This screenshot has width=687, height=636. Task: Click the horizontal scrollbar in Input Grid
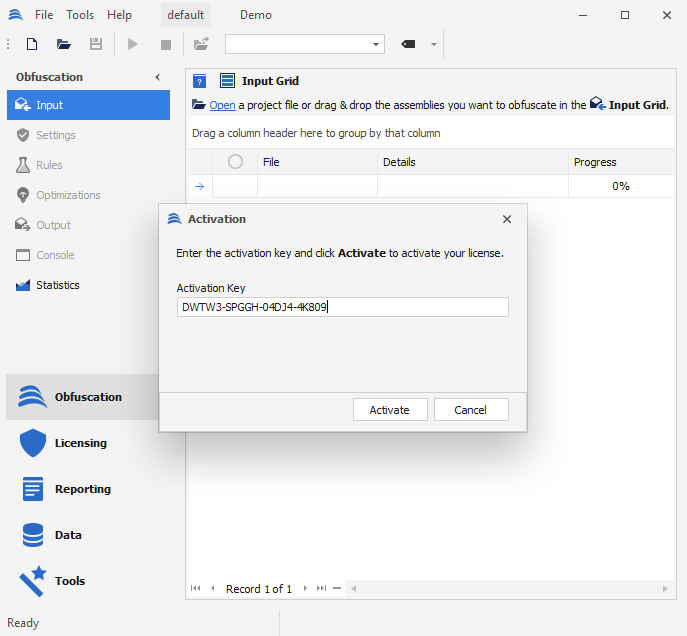coord(500,589)
